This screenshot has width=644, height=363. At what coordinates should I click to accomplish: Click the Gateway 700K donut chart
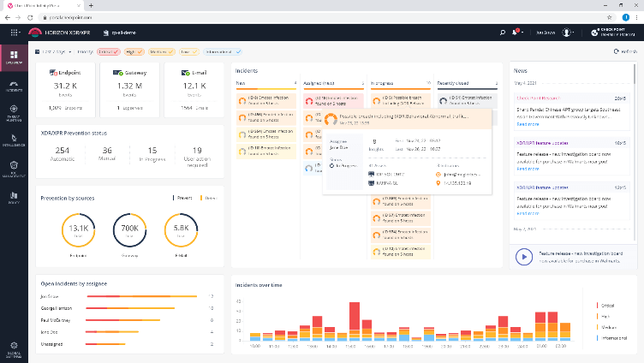129,230
